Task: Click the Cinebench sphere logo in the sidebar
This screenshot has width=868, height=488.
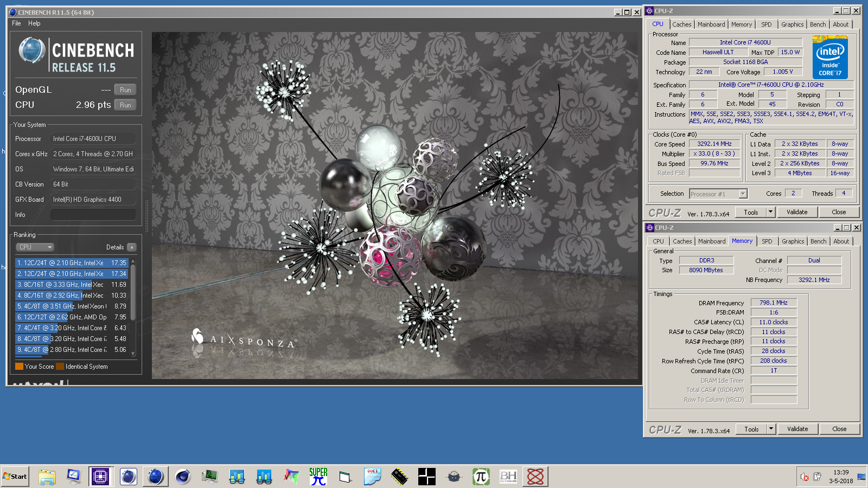Action: [x=31, y=50]
